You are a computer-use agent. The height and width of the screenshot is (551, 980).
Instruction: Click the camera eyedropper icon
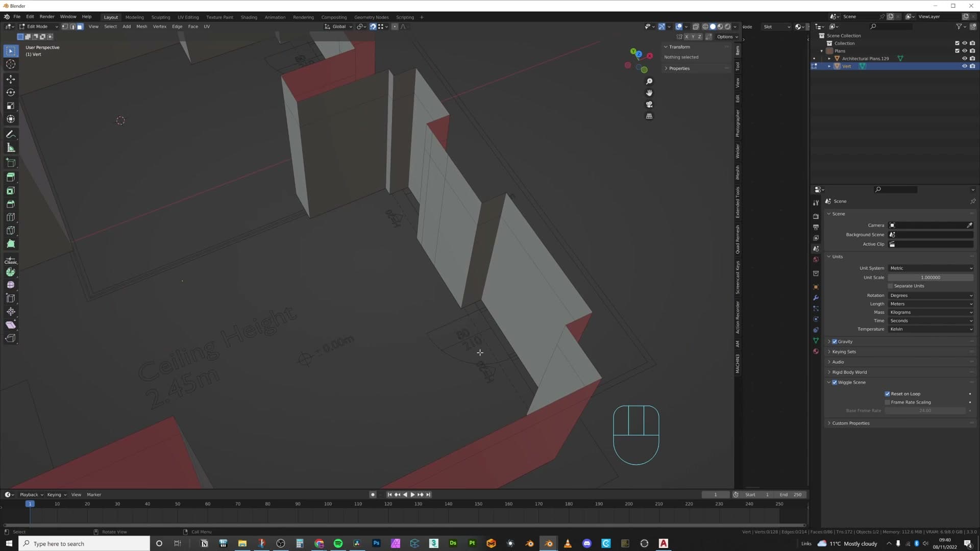tap(969, 225)
